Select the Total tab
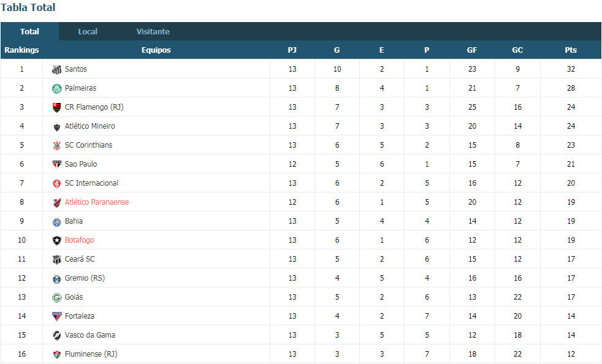Image resolution: width=602 pixels, height=364 pixels. tap(29, 31)
